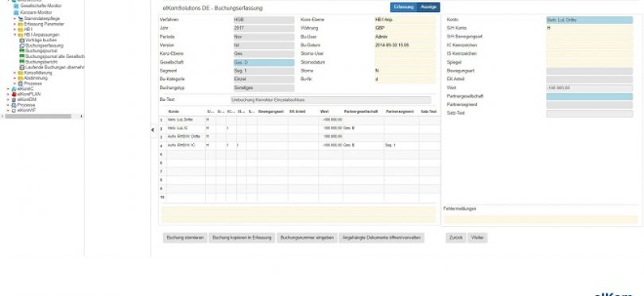Click the HB I Anpassungen folder icon
Image resolution: width=644 pixels, height=296 pixels.
click(21, 35)
